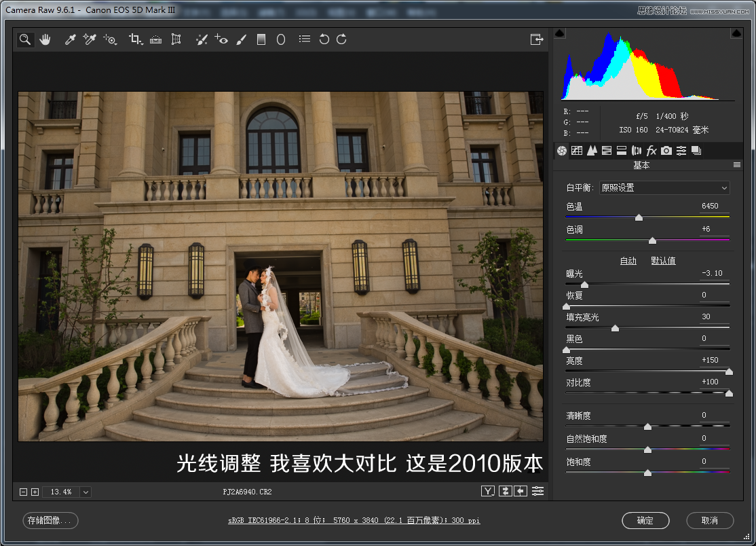The image size is (756, 546).
Task: Click the 自动 auto adjustment link
Action: click(628, 260)
